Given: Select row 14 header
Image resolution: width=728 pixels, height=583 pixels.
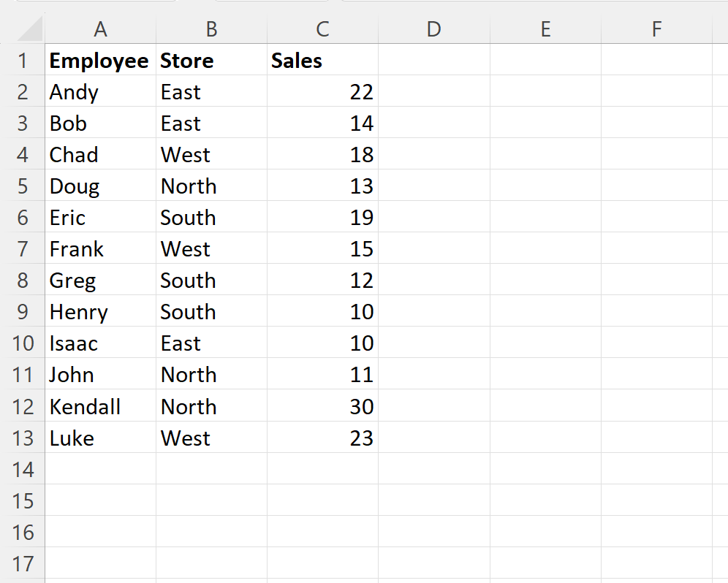Looking at the screenshot, I should point(23,469).
